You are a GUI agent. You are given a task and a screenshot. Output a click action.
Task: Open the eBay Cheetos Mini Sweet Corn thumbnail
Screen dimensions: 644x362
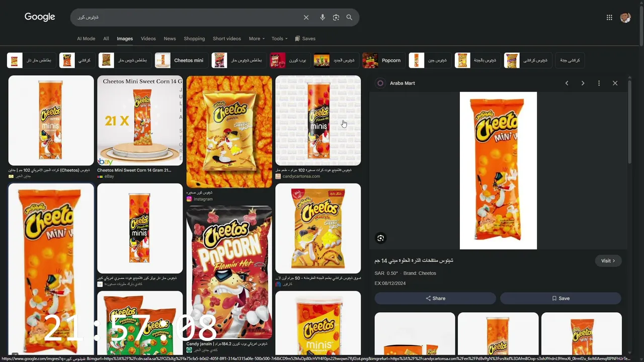pyautogui.click(x=140, y=120)
